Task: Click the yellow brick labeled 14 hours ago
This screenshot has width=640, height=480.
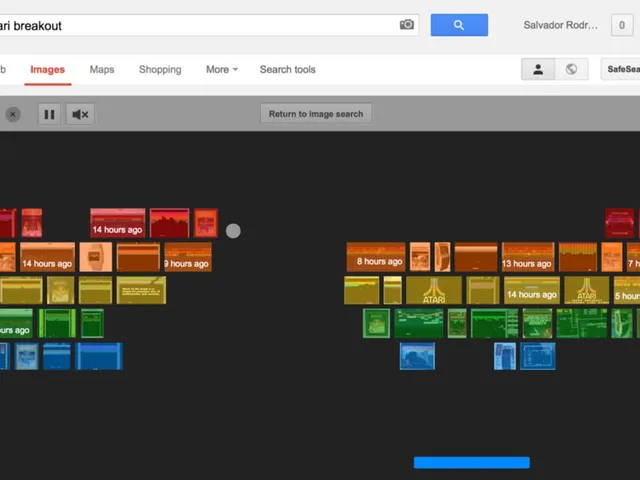Action: coord(532,290)
